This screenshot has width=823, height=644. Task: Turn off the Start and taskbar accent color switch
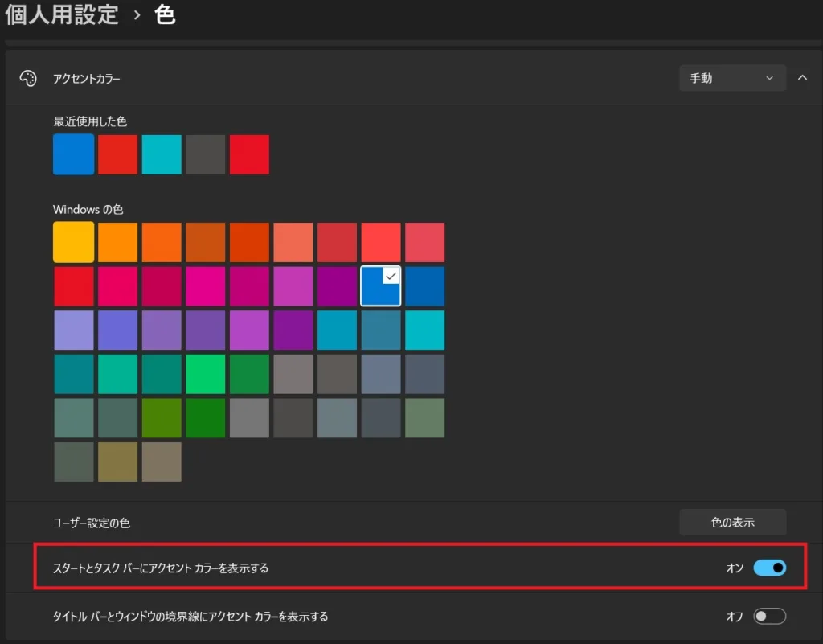(769, 568)
